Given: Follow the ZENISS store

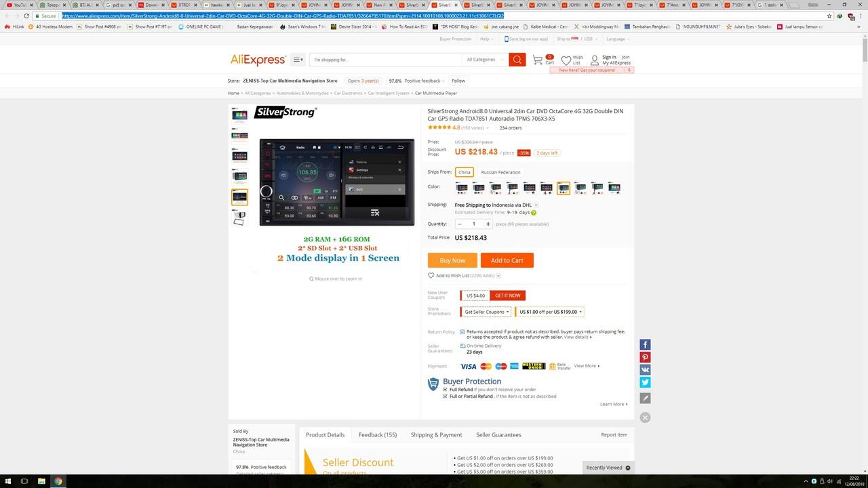Looking at the screenshot, I should pos(458,81).
